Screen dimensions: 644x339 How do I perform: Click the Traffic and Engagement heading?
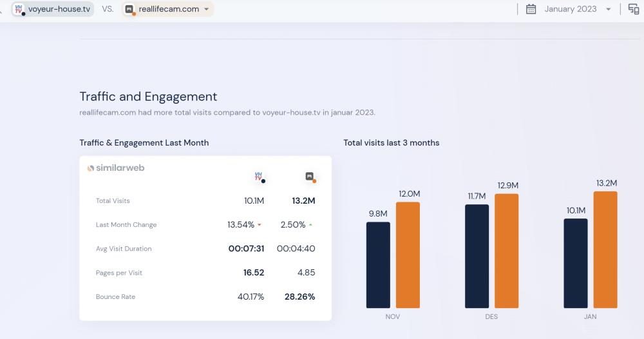tap(148, 97)
